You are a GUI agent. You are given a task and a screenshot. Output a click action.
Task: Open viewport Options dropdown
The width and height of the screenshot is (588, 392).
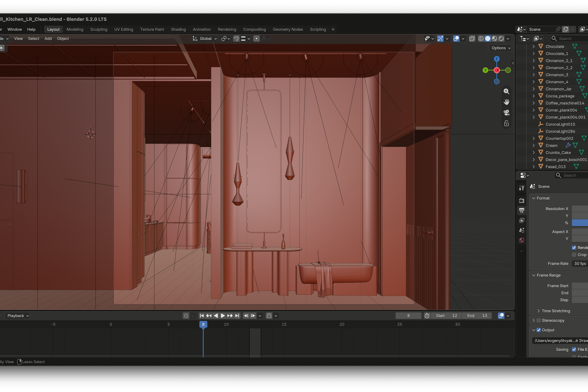(500, 48)
